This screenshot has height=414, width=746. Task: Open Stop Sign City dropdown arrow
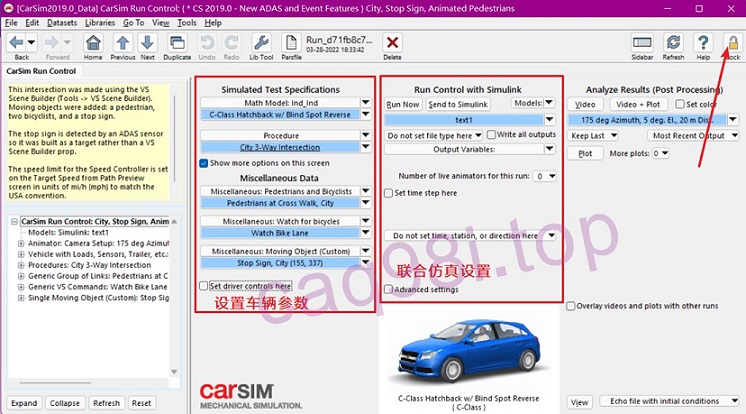click(365, 263)
